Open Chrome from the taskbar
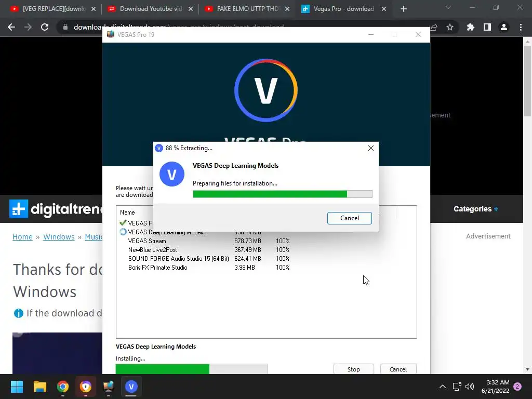The height and width of the screenshot is (399, 532). pos(63,387)
